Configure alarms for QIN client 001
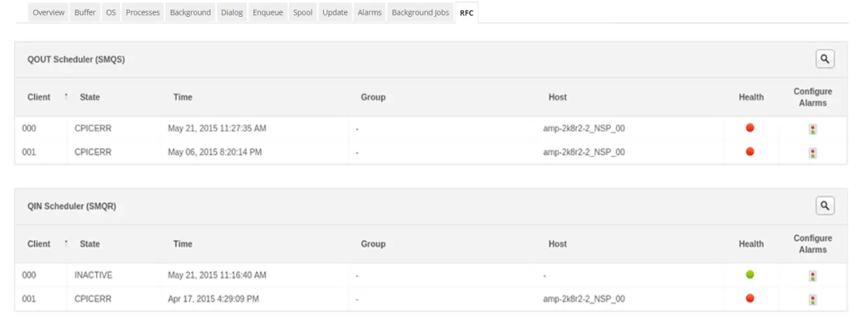 (812, 299)
